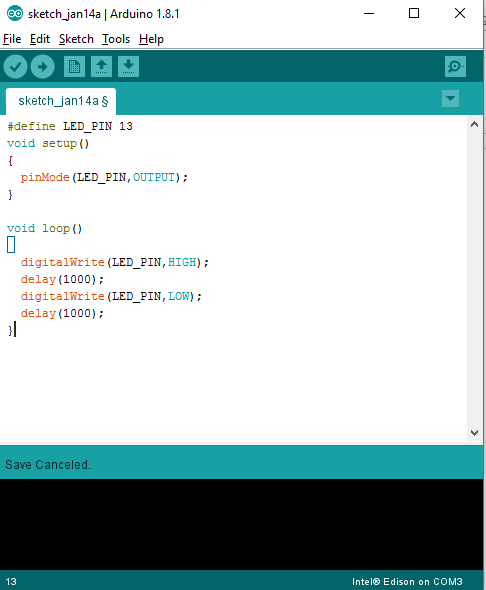Expand the tab options dropdown arrow
The image size is (486, 590).
point(450,99)
